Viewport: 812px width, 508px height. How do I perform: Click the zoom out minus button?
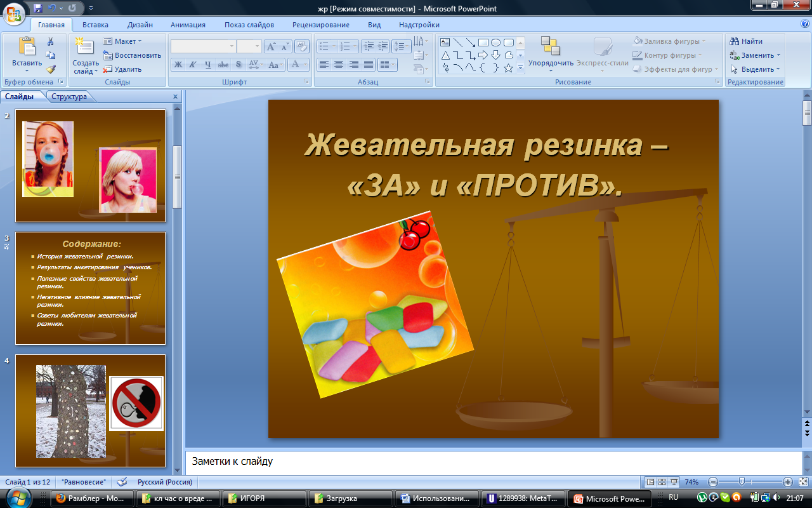tap(713, 482)
